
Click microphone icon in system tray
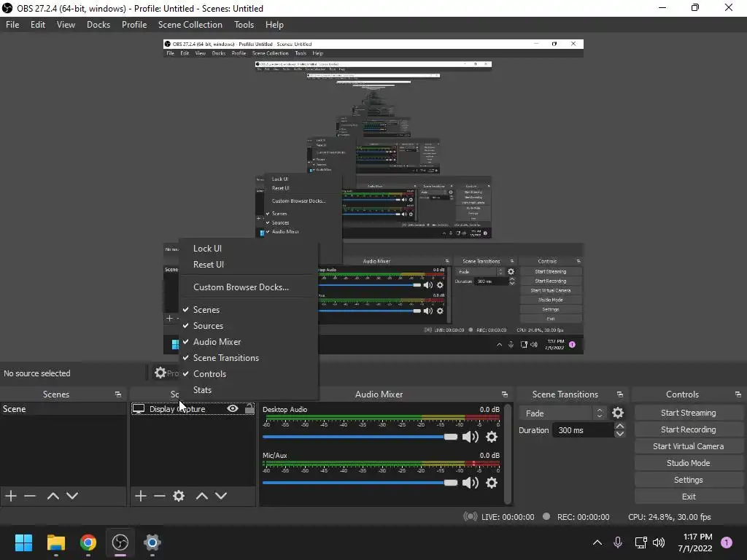(618, 542)
